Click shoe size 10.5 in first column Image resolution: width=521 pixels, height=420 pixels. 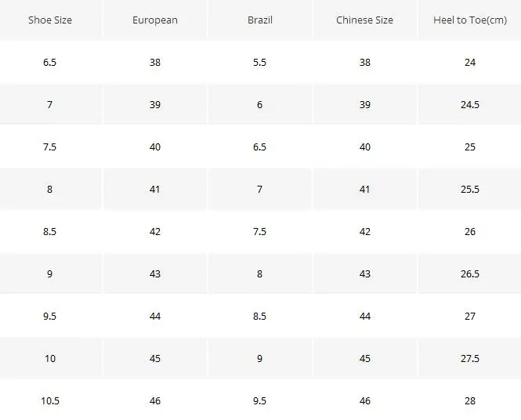point(50,400)
